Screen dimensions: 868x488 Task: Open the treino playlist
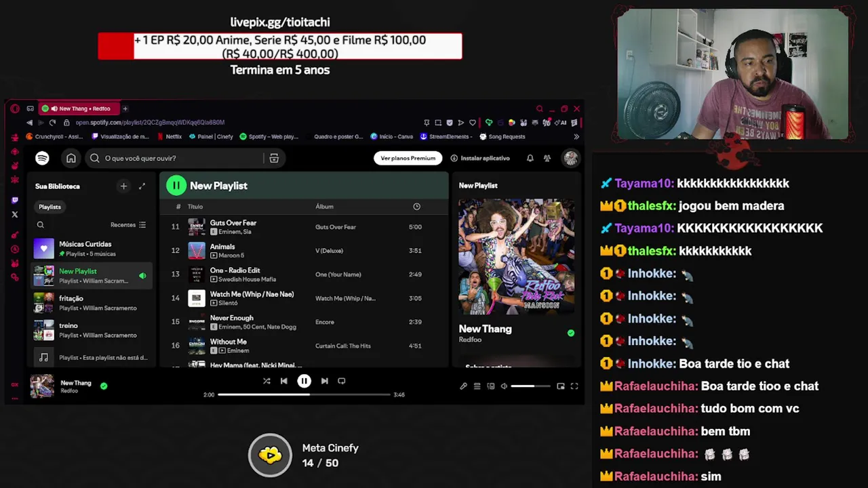tap(92, 330)
